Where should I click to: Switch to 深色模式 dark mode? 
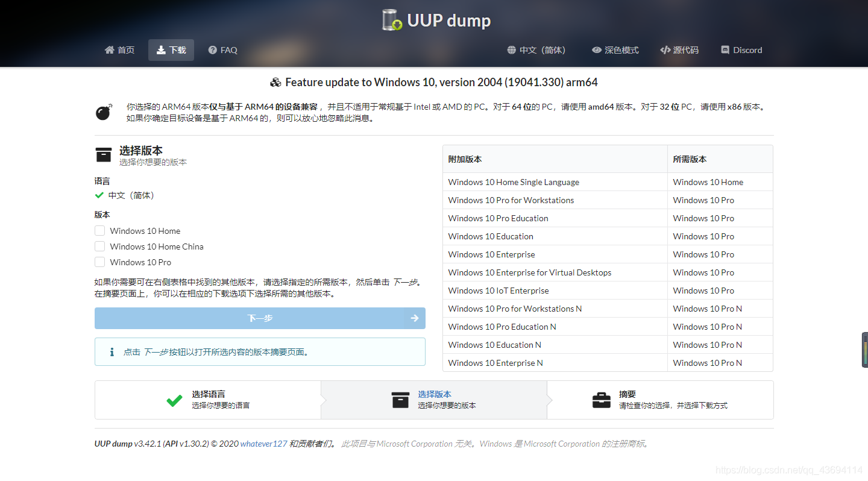[x=615, y=50]
